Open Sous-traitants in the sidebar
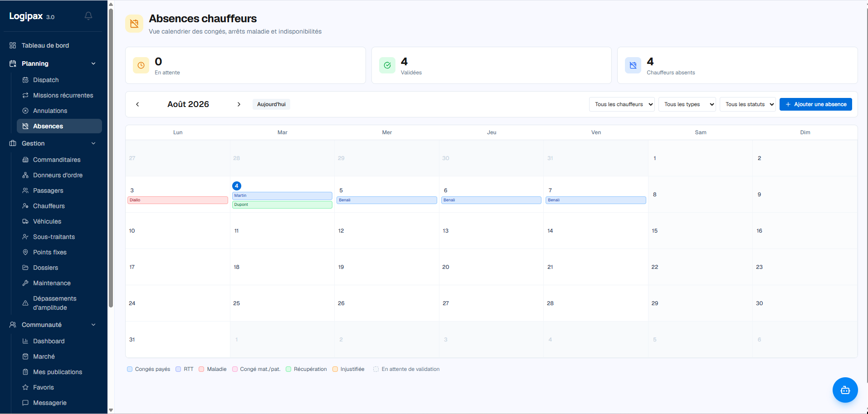 [x=59, y=237]
